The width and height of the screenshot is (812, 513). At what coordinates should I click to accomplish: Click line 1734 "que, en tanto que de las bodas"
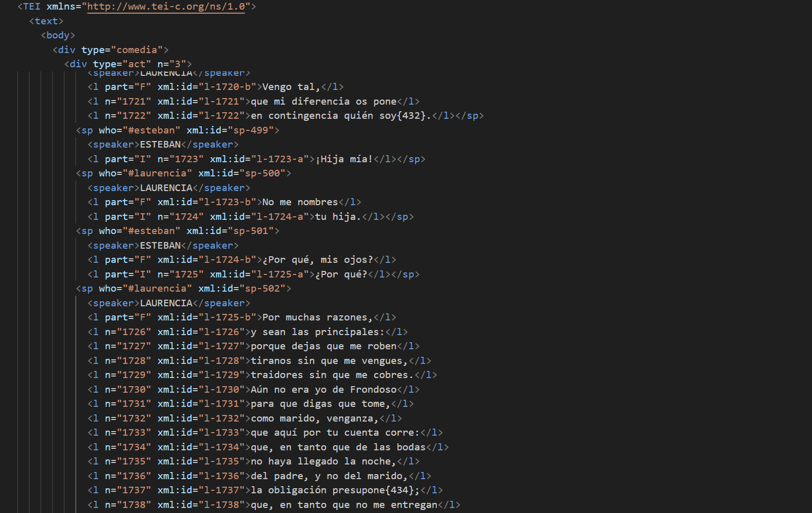268,447
